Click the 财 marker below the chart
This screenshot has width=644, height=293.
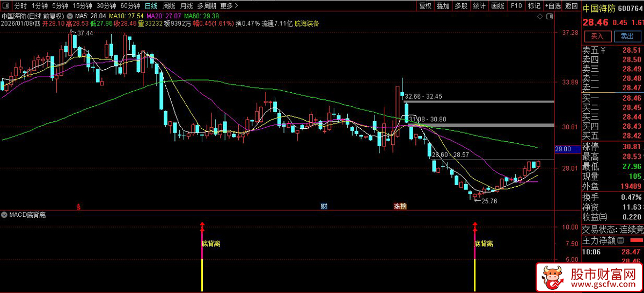tap(324, 206)
